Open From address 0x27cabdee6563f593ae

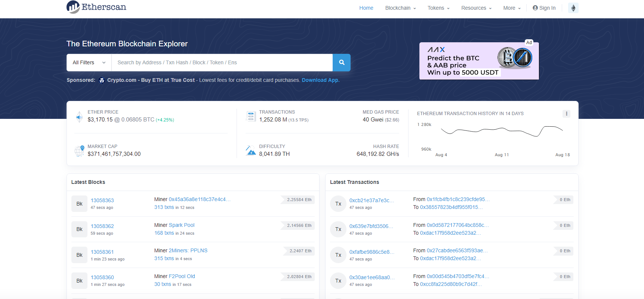click(x=457, y=250)
